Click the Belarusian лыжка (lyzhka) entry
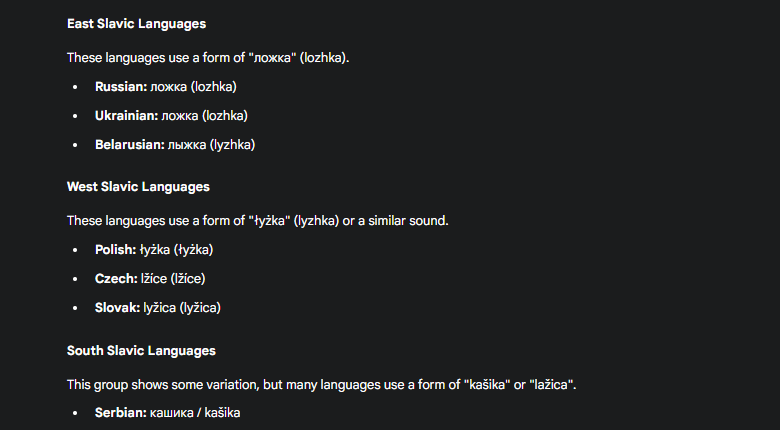The image size is (780, 430). (x=175, y=145)
